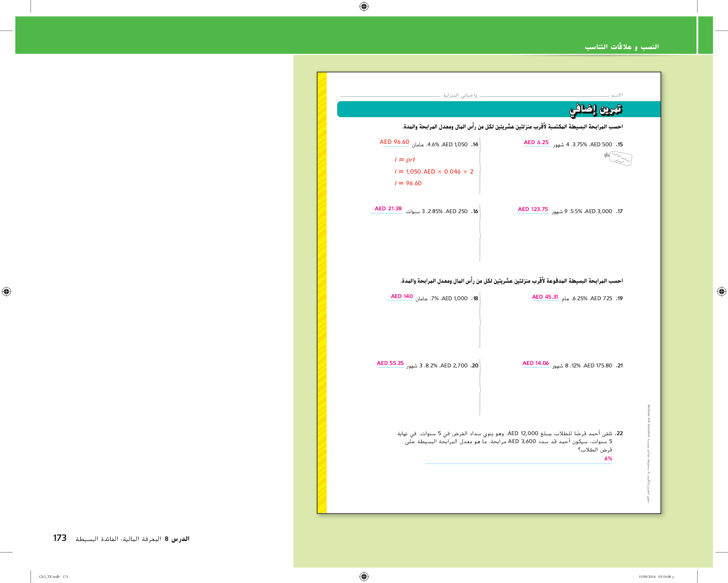Click the Ch2_TE.indb file label at bottom
The height and width of the screenshot is (583, 728).
(x=49, y=577)
